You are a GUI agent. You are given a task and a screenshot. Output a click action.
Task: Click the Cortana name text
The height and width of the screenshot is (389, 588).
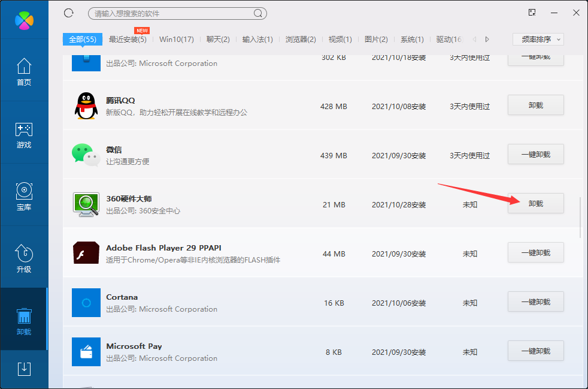tap(122, 297)
